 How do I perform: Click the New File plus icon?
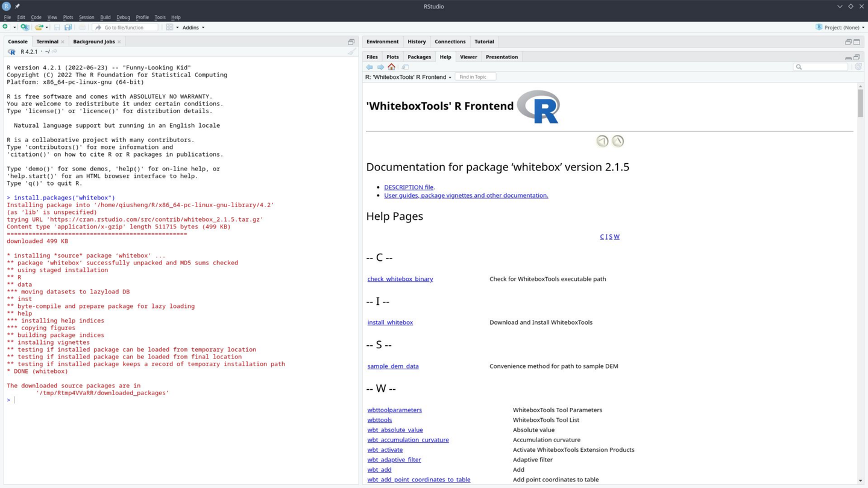tap(5, 27)
